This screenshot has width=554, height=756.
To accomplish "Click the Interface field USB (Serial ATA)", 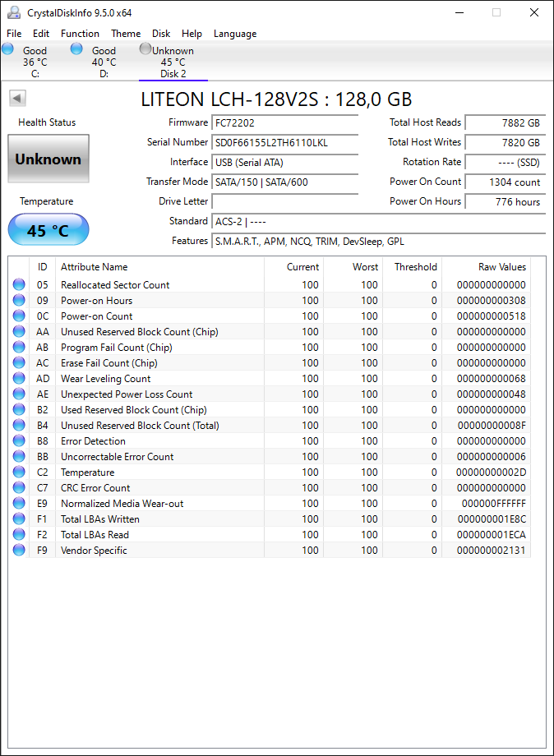I will (x=285, y=163).
